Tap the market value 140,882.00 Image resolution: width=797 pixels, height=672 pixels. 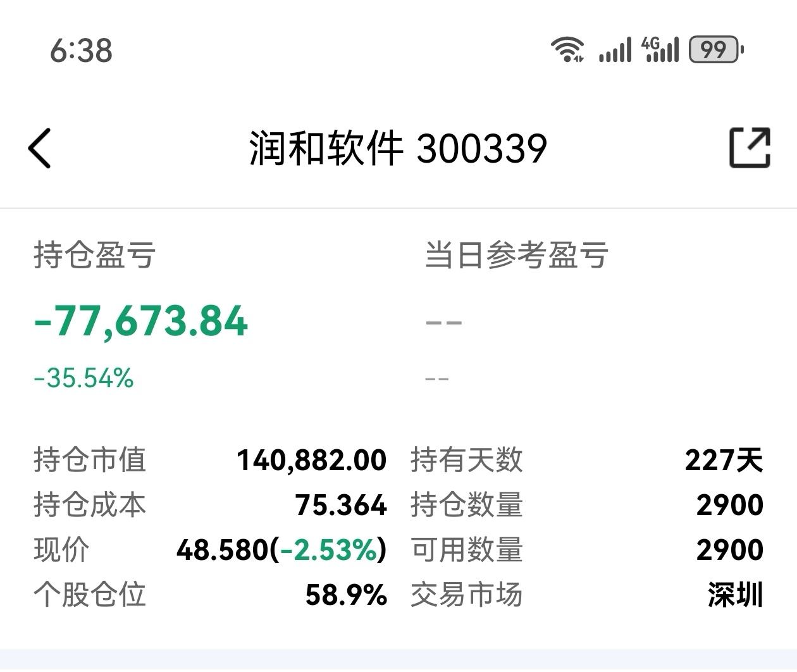311,461
